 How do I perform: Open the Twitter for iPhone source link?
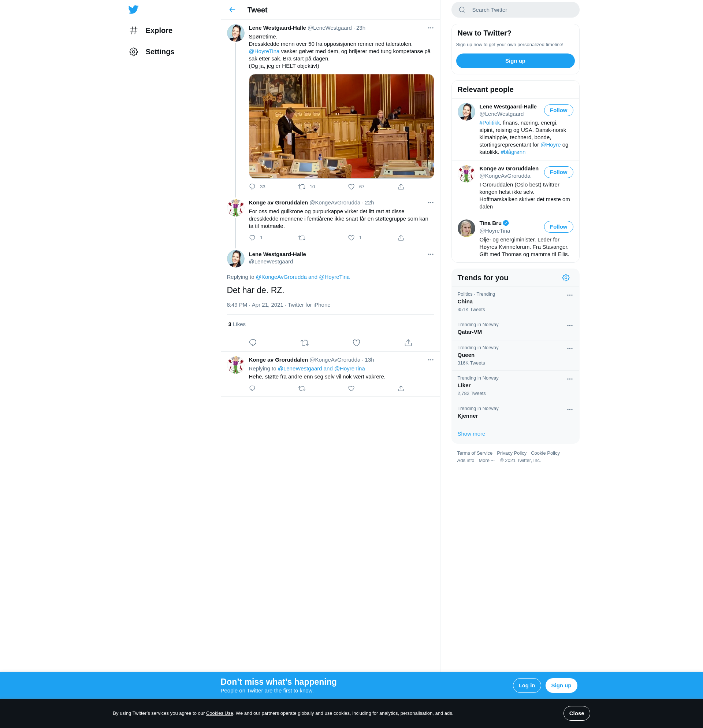pos(309,305)
